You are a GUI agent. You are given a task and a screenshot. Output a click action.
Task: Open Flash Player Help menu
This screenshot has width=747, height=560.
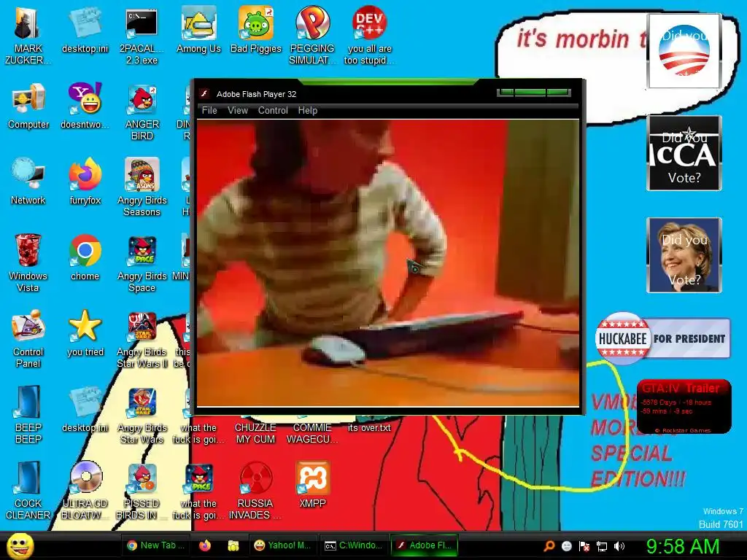click(x=308, y=111)
